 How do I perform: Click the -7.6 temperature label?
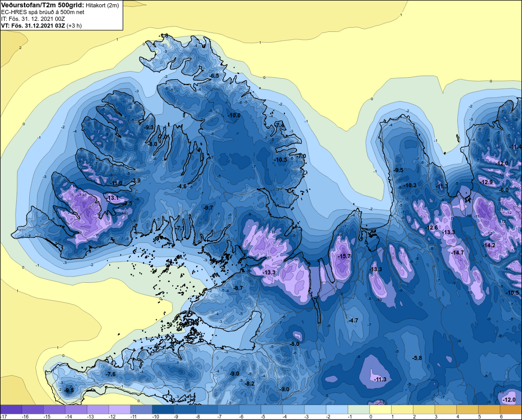point(111,374)
